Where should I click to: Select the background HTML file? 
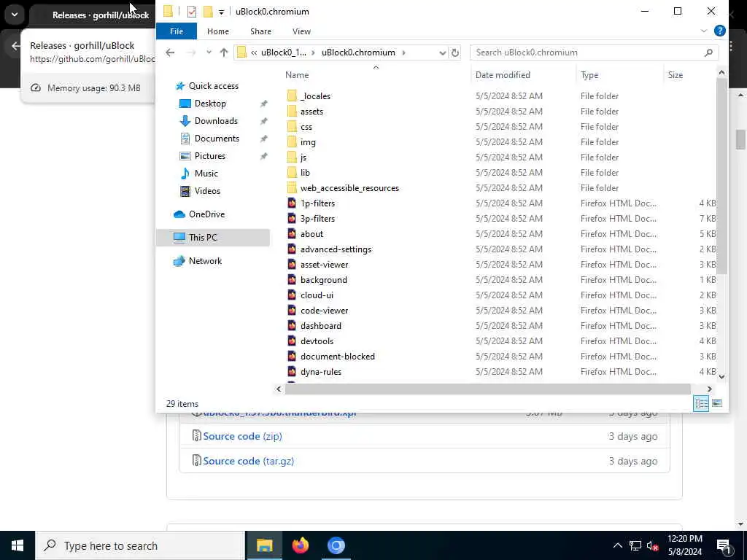(x=323, y=280)
